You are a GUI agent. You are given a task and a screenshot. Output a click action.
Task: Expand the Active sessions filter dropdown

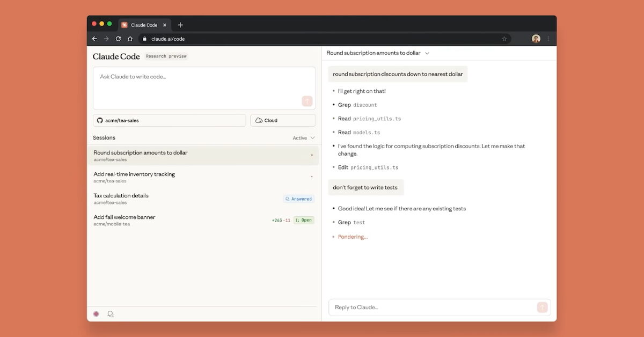304,138
